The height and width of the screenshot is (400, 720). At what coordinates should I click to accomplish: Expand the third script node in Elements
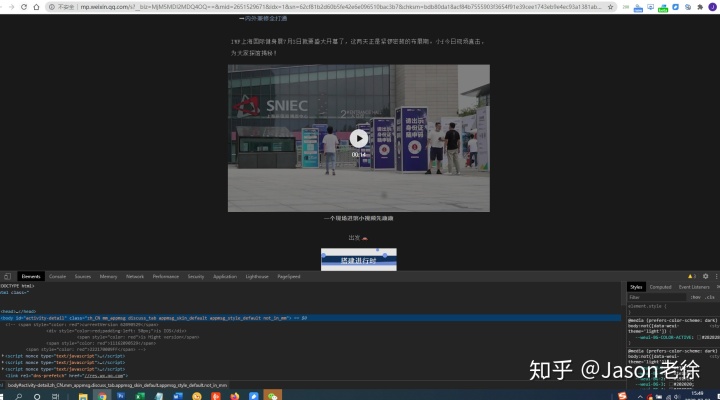[x=3, y=368]
